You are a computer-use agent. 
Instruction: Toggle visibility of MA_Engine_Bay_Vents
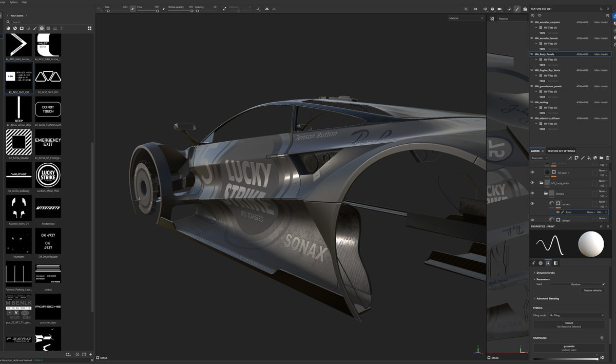point(532,70)
